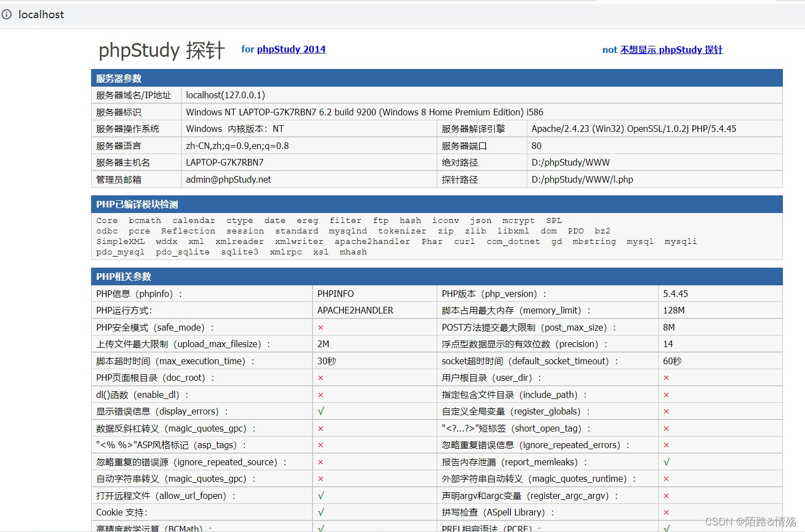Viewport: 805px width, 532px height.
Task: Click the pdo_sqlite module name
Action: click(x=183, y=252)
